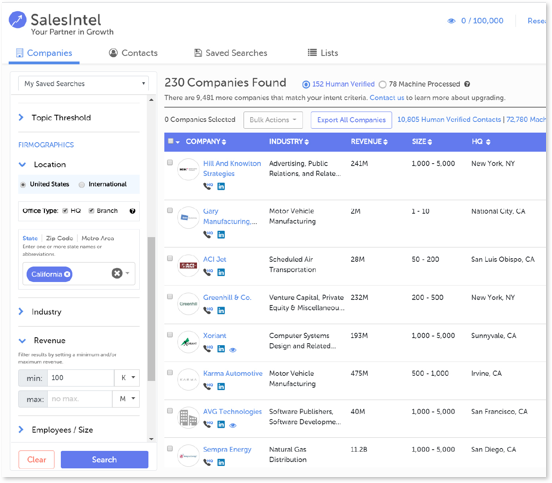Open LinkedIn icon for Karma Automotive

pos(221,387)
